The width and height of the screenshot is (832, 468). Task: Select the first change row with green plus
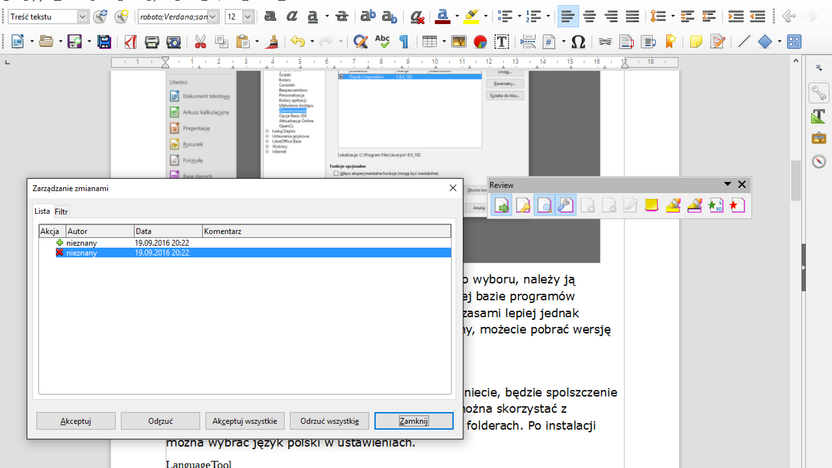[x=245, y=243]
